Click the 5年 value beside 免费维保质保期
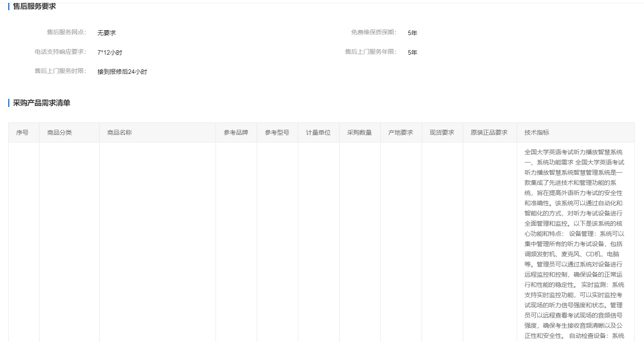The width and height of the screenshot is (644, 342). pyautogui.click(x=412, y=33)
